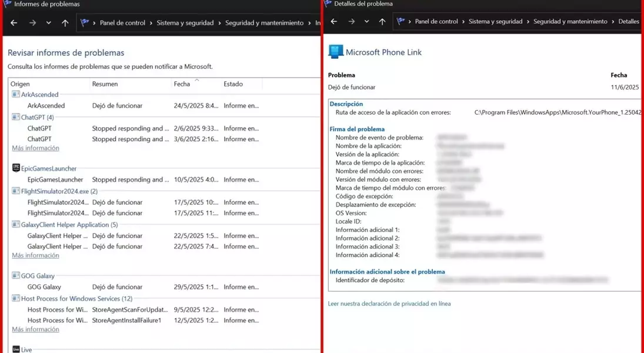
Task: Click Resumen column header
Action: coord(105,84)
